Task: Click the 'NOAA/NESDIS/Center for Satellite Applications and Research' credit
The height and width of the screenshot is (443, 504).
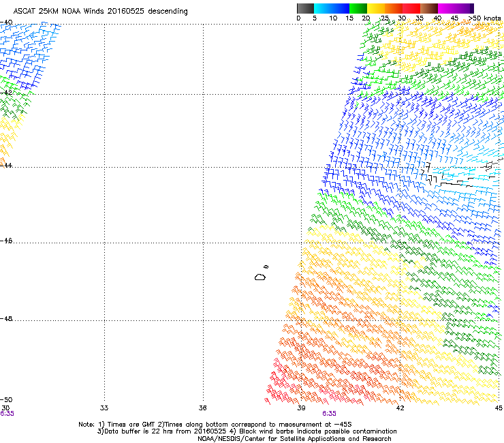Action: pos(294,439)
